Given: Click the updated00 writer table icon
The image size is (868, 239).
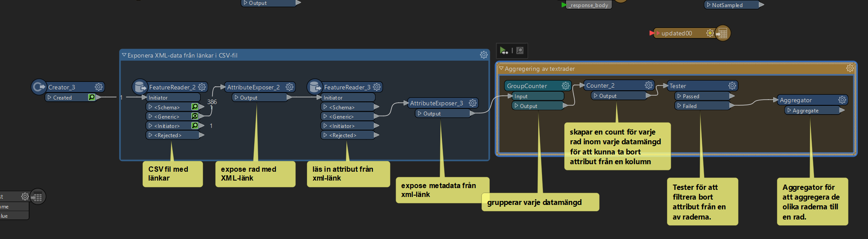Looking at the screenshot, I should (722, 33).
